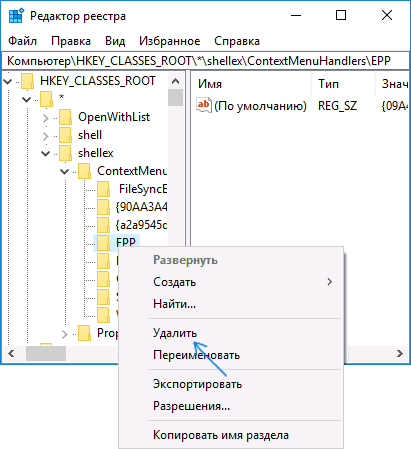
Task: Select the shell tree item
Action: coord(90,135)
